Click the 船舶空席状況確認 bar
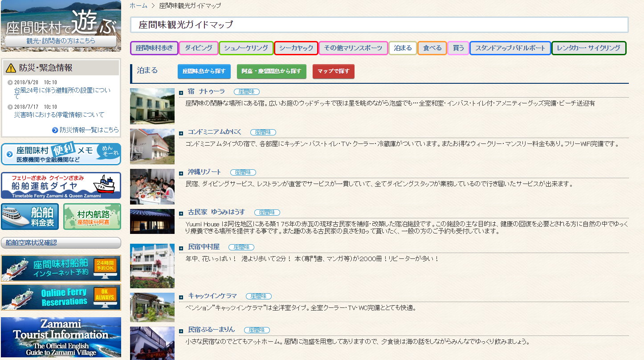The image size is (644, 360). 61,243
